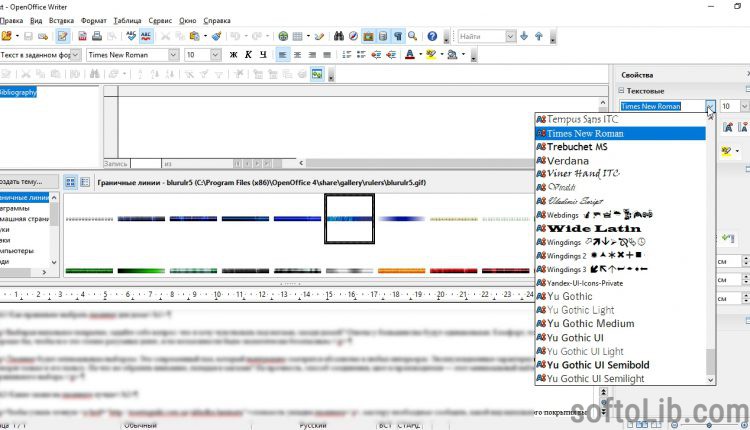The width and height of the screenshot is (750, 430).
Task: Open the Сервис menu
Action: [x=160, y=21]
